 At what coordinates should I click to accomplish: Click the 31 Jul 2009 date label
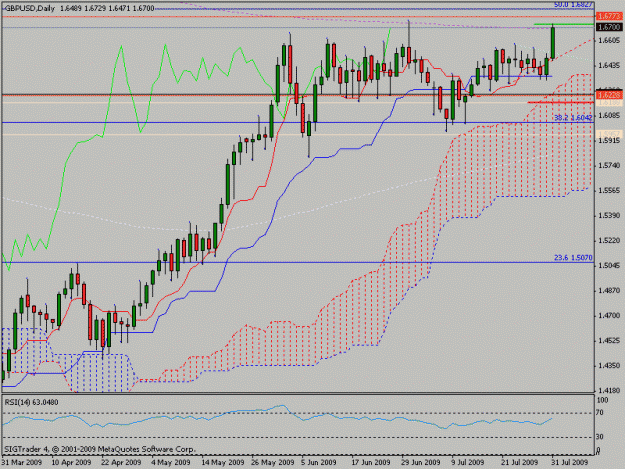pos(570,463)
